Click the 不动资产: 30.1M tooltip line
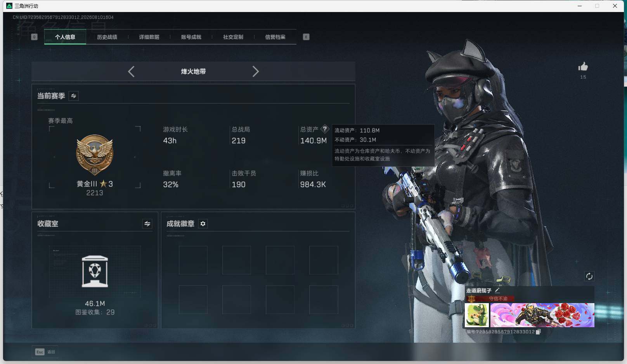Screen dimensions: 627x364 click(x=355, y=140)
